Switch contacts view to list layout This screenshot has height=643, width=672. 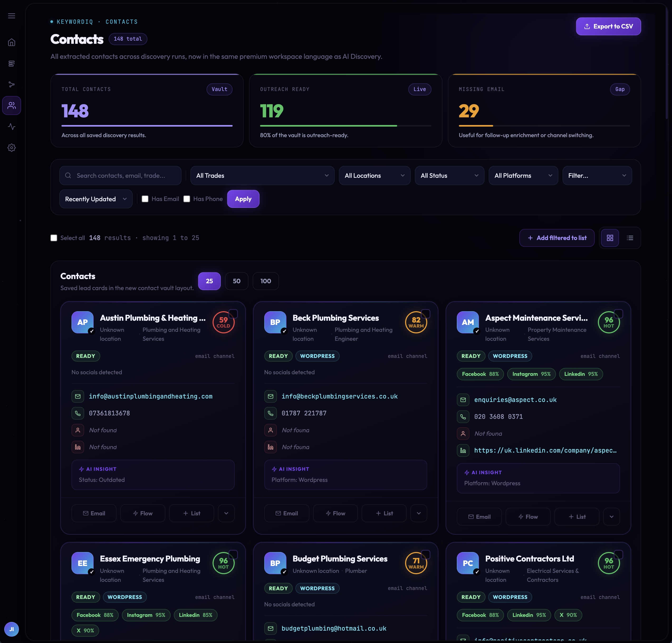click(x=630, y=238)
